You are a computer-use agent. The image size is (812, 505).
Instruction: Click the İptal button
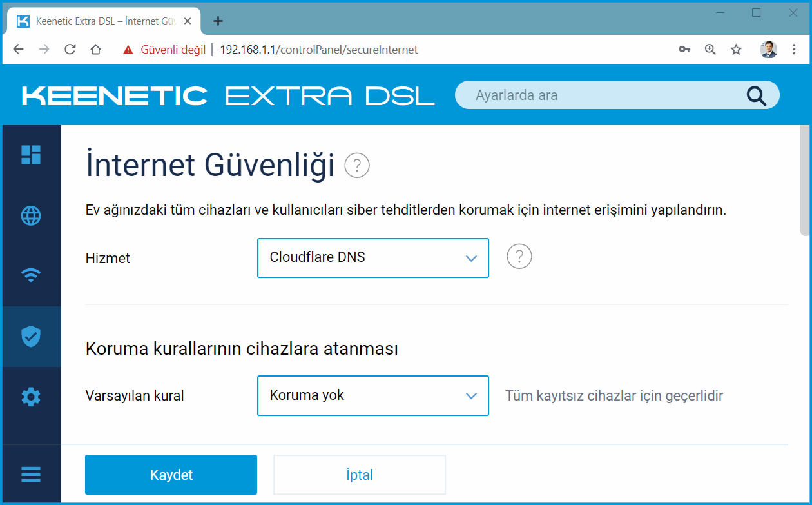click(x=360, y=475)
